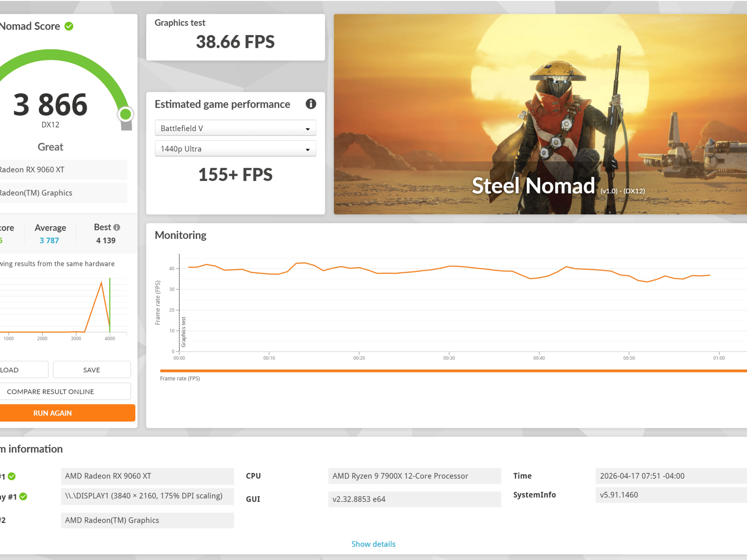The width and height of the screenshot is (747, 560).
Task: Click the DX12 label under the score
Action: 50,125
